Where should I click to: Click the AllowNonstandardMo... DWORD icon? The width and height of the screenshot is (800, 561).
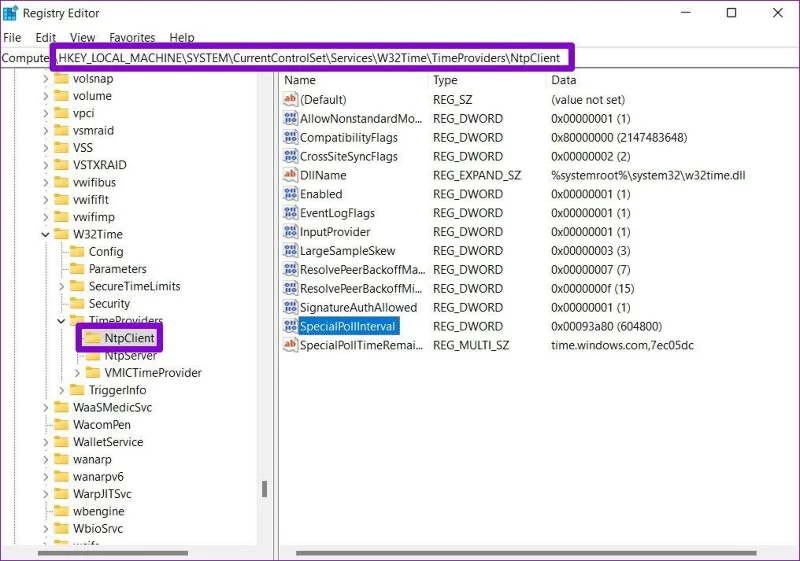[290, 118]
